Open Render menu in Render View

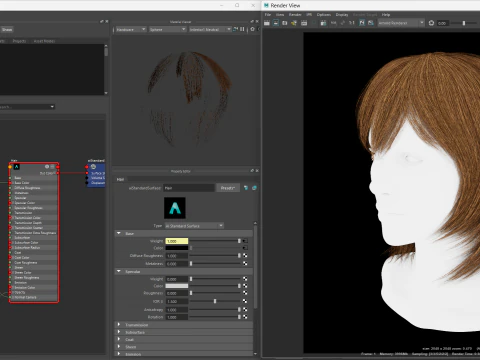pos(295,15)
